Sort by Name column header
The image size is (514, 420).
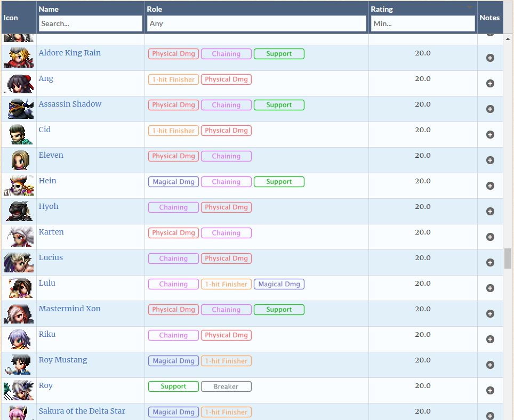[49, 9]
